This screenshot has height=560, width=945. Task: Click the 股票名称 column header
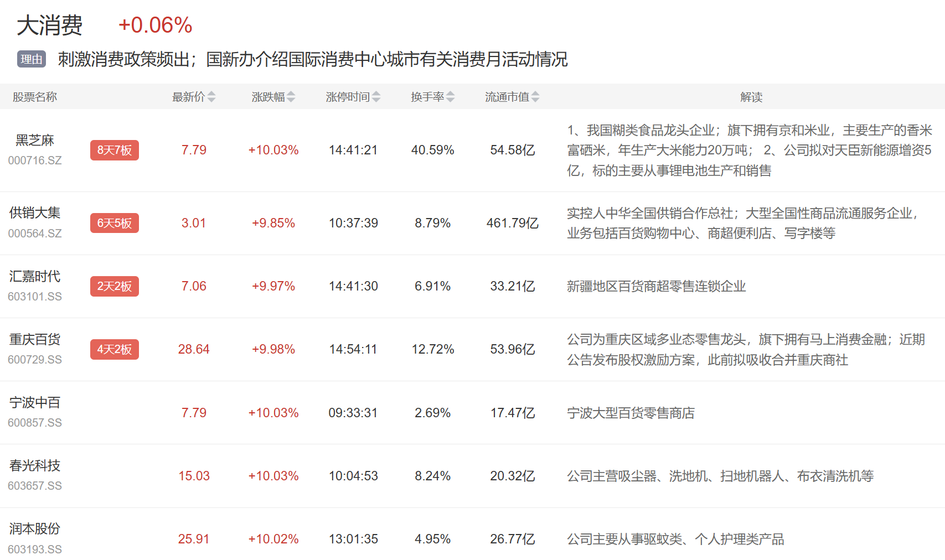35,97
